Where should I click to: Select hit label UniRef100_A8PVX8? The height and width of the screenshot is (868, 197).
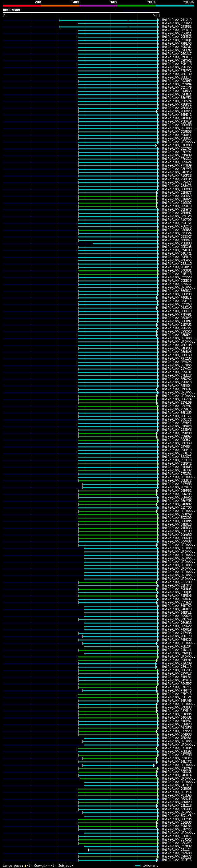click(x=176, y=111)
